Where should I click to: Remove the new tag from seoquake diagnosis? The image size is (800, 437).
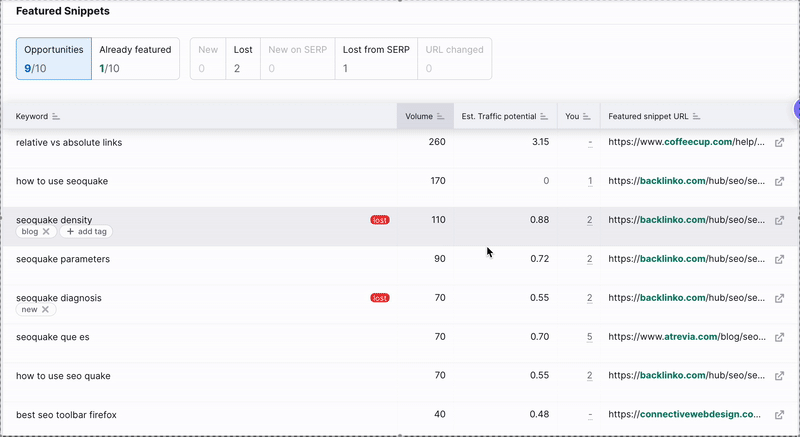pos(45,310)
